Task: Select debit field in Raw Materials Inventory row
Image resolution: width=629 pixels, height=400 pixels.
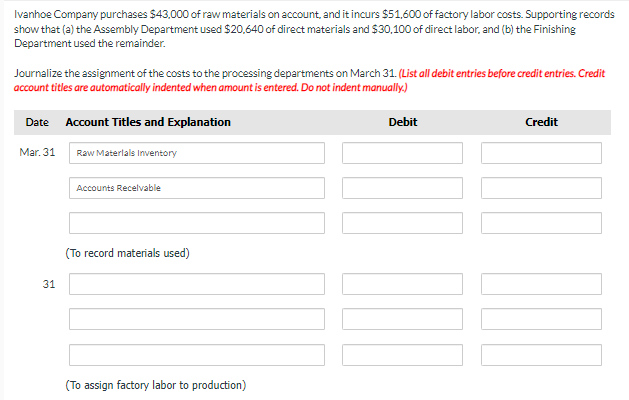Action: [x=402, y=153]
